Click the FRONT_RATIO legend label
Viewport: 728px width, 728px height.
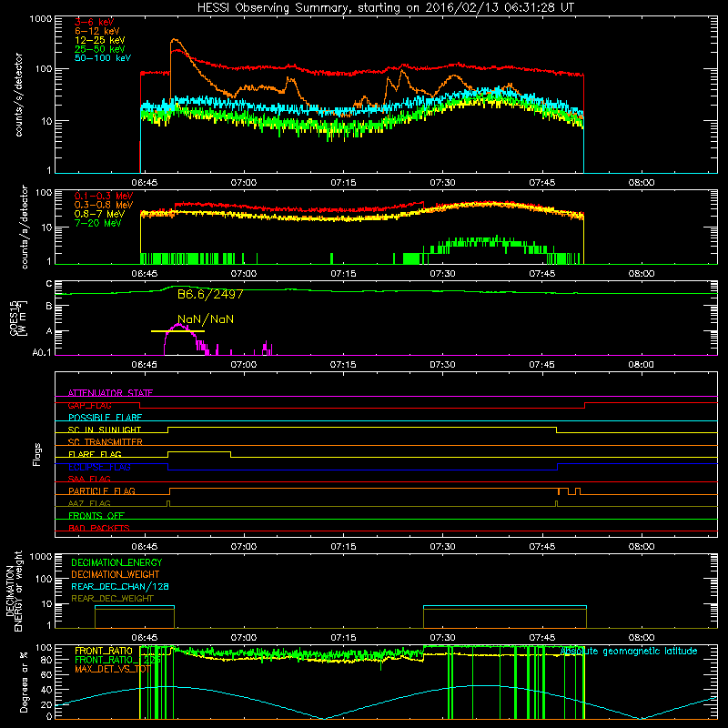pyautogui.click(x=104, y=651)
